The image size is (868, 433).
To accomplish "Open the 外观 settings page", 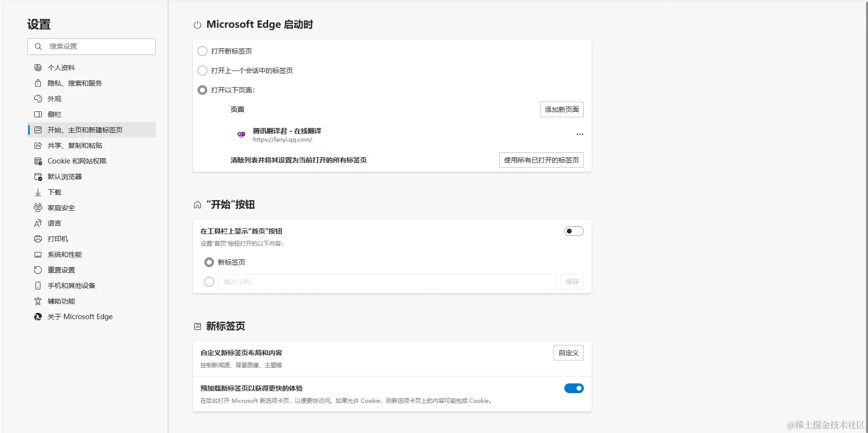I will click(91, 99).
